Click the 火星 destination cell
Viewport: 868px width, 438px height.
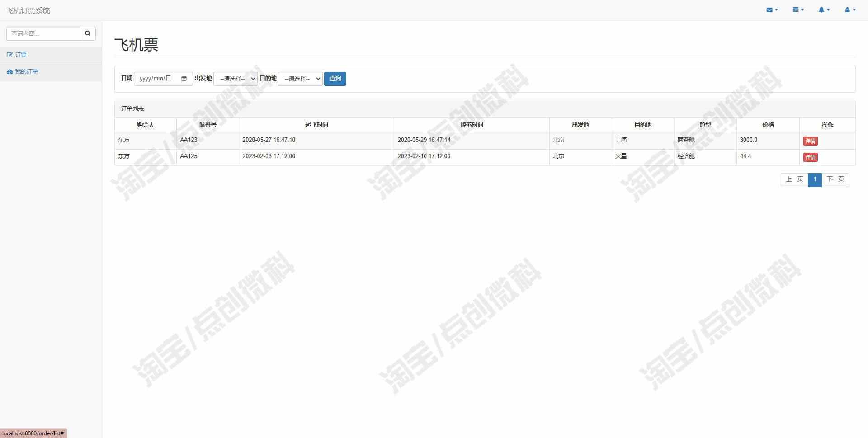click(643, 157)
